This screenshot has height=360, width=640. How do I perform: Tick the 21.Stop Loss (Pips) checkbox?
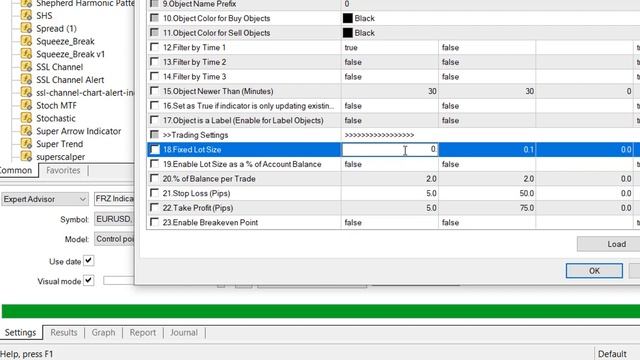tap(154, 193)
